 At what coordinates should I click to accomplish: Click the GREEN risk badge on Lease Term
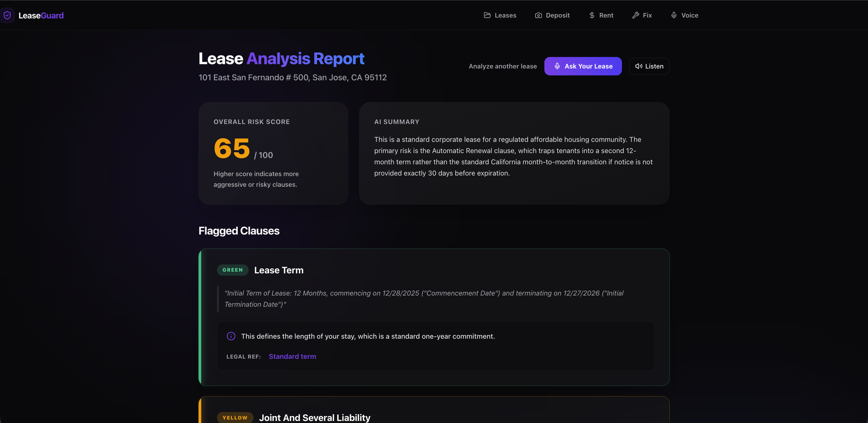(x=233, y=270)
